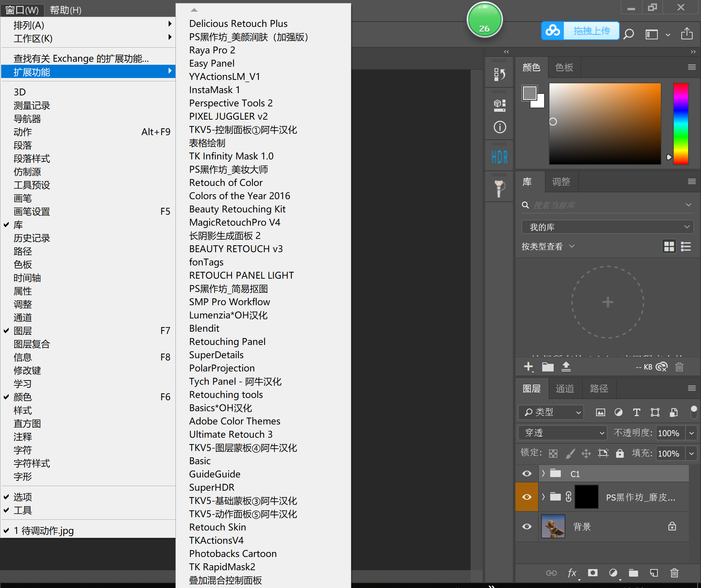Open the 穿透 blend mode dropdown
This screenshot has height=588, width=701.
click(x=563, y=433)
